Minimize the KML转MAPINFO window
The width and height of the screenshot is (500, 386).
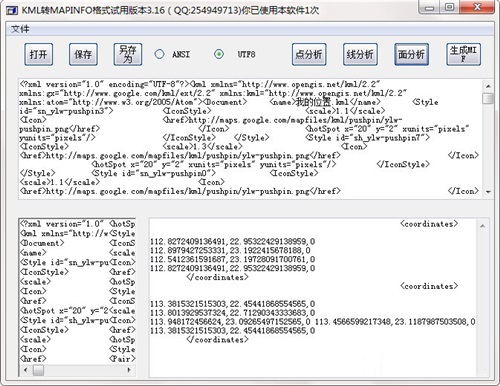(429, 7)
